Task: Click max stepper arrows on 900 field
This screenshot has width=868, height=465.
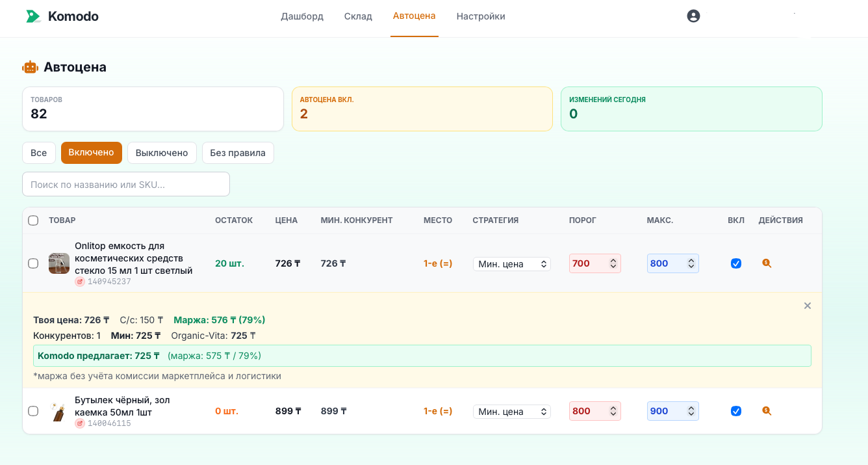Action: 691,411
